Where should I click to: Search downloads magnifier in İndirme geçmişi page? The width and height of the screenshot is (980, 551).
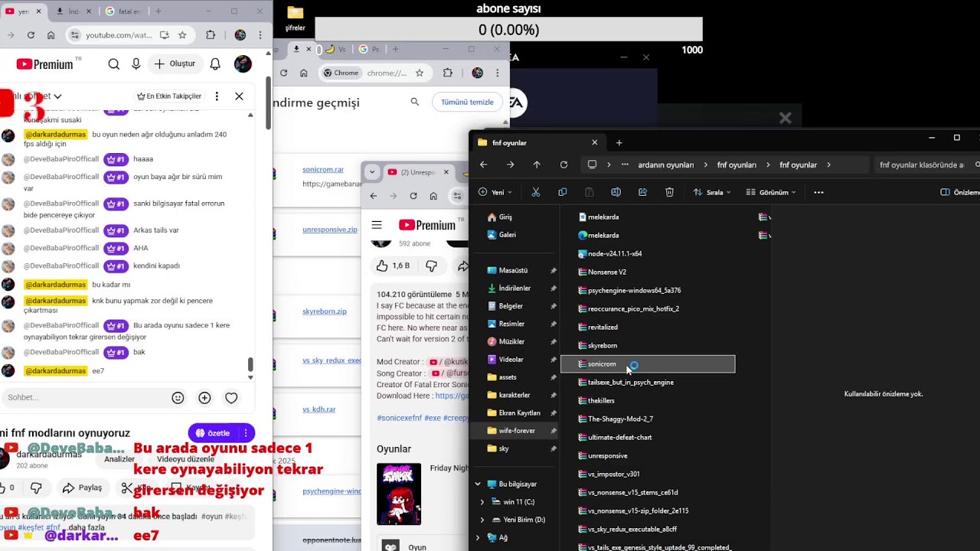tap(415, 102)
